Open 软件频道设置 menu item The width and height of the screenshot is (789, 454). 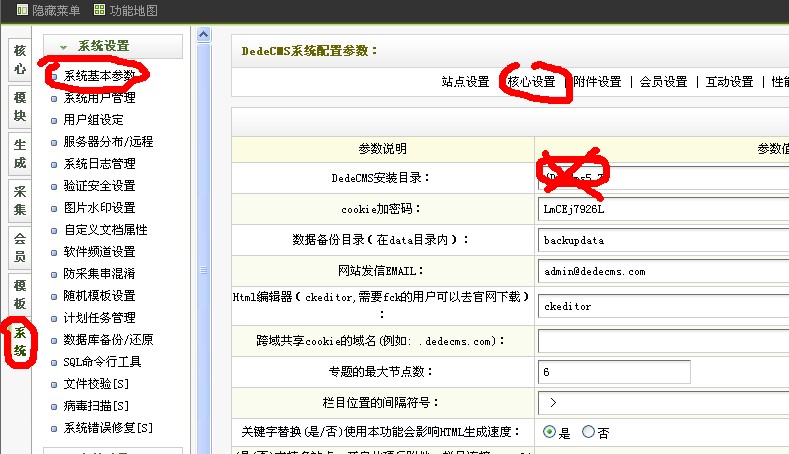tap(99, 252)
